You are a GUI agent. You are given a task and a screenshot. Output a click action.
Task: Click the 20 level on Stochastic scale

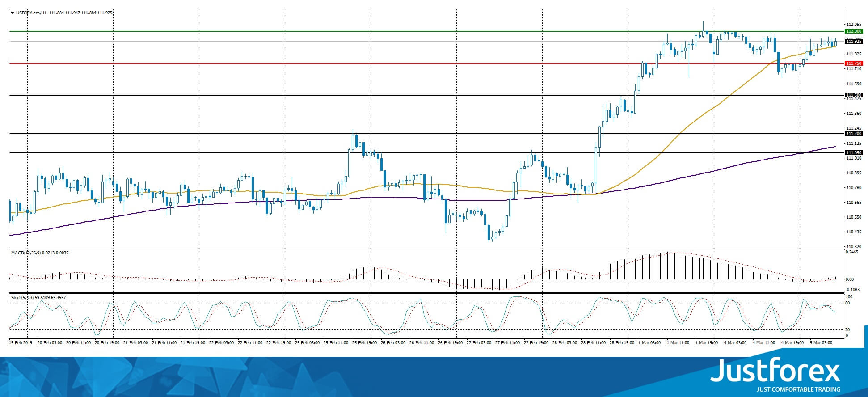pos(847,330)
